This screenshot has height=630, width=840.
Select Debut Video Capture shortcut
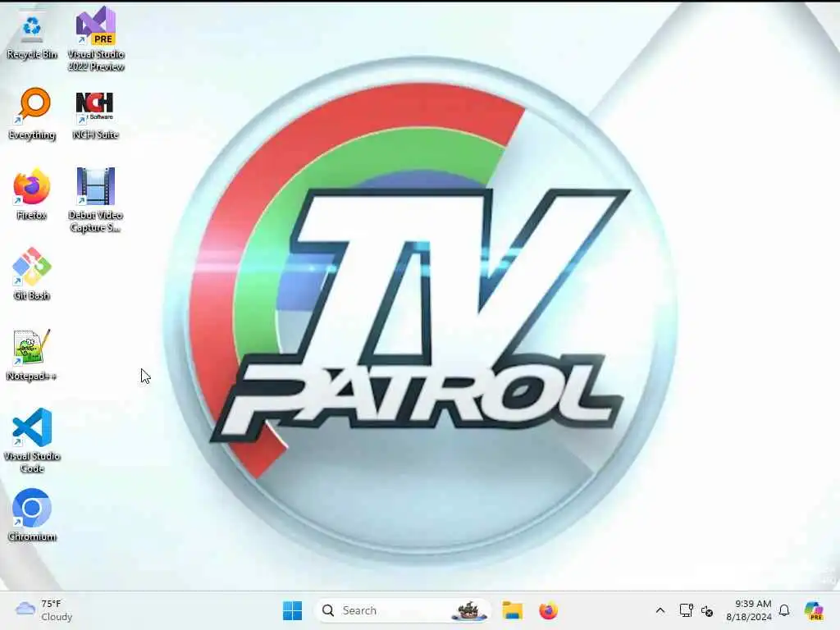point(96,199)
